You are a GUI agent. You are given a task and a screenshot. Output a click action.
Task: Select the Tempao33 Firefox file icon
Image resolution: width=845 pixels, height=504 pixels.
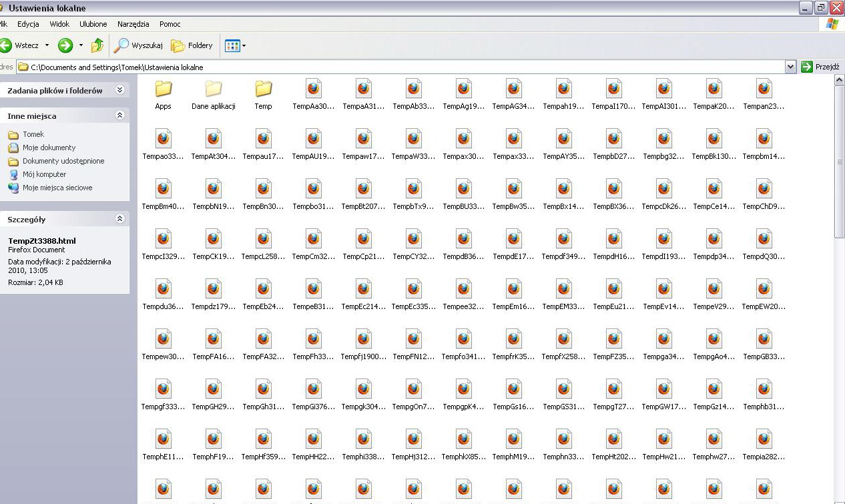(x=164, y=138)
